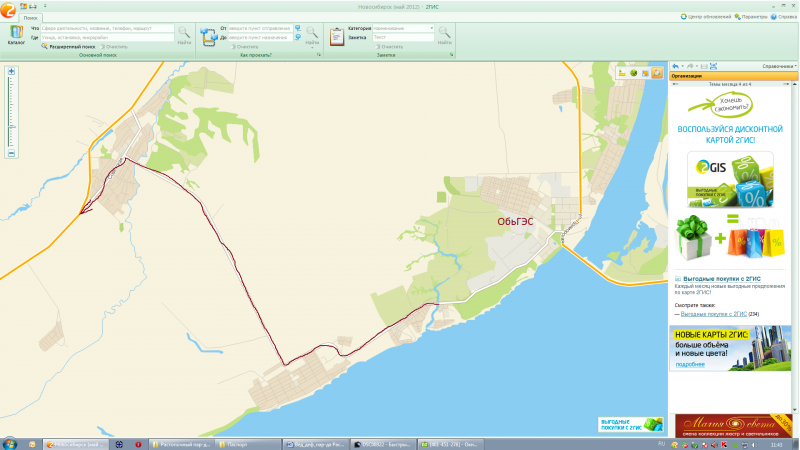Viewport: 800px width, 450px height.
Task: Click the Найти magnifier in Основной поиск
Action: pyautogui.click(x=184, y=33)
